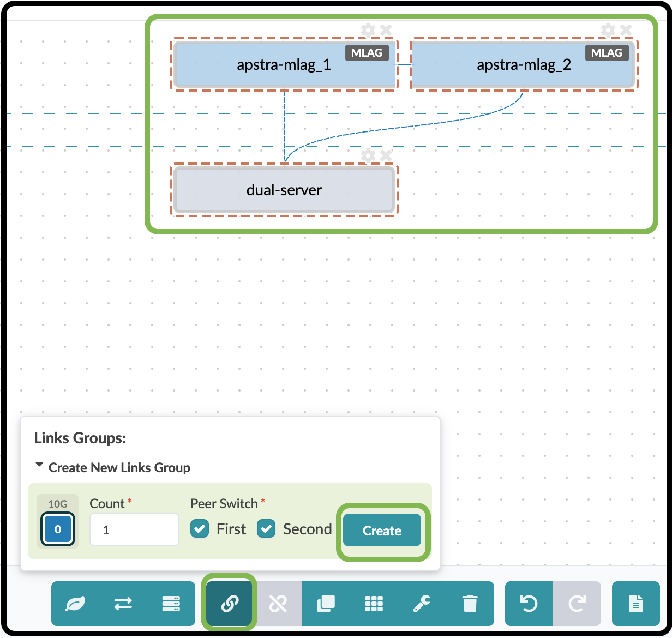Click the redo arrow icon
Viewport: 672px width, 638px height.
click(x=577, y=604)
